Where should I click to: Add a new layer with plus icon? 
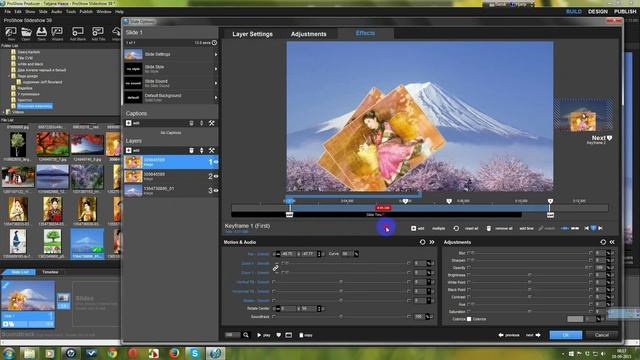coord(129,150)
